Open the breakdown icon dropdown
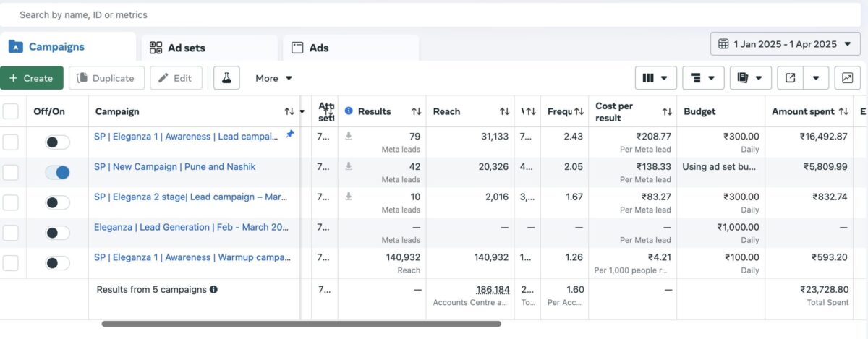The width and height of the screenshot is (868, 339). tap(703, 78)
